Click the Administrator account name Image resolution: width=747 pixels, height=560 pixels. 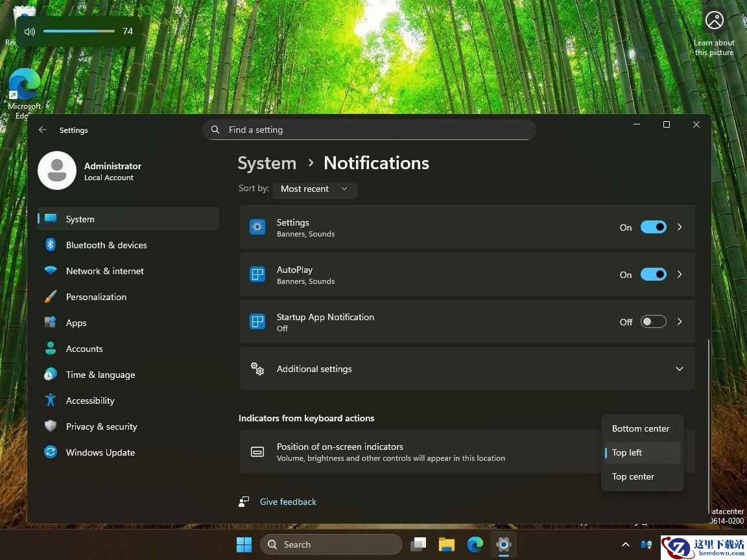tap(113, 166)
